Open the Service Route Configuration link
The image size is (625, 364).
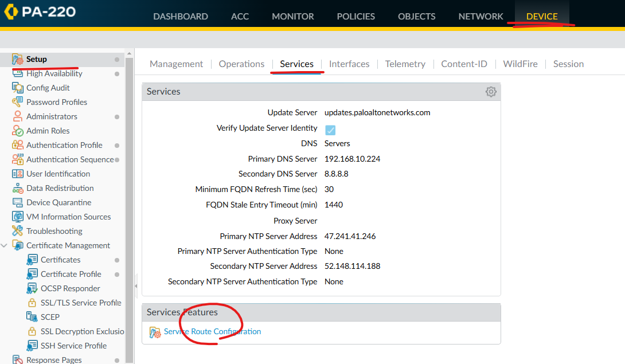(x=213, y=331)
